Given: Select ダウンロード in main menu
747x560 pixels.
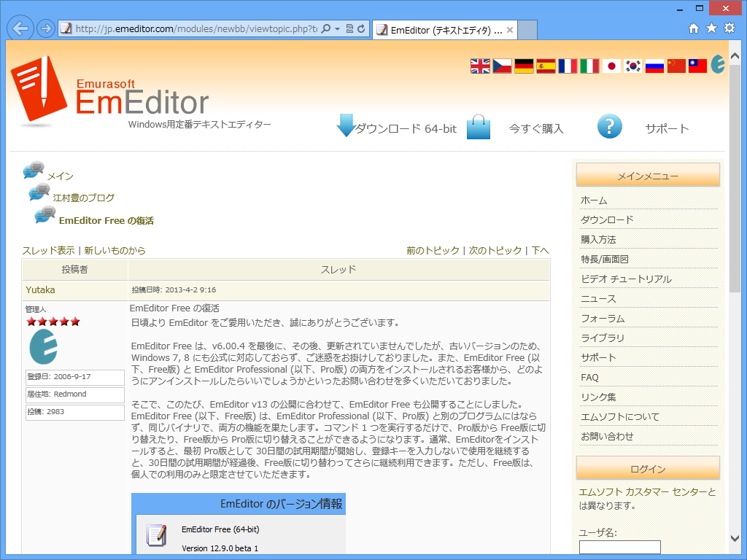Looking at the screenshot, I should [607, 220].
